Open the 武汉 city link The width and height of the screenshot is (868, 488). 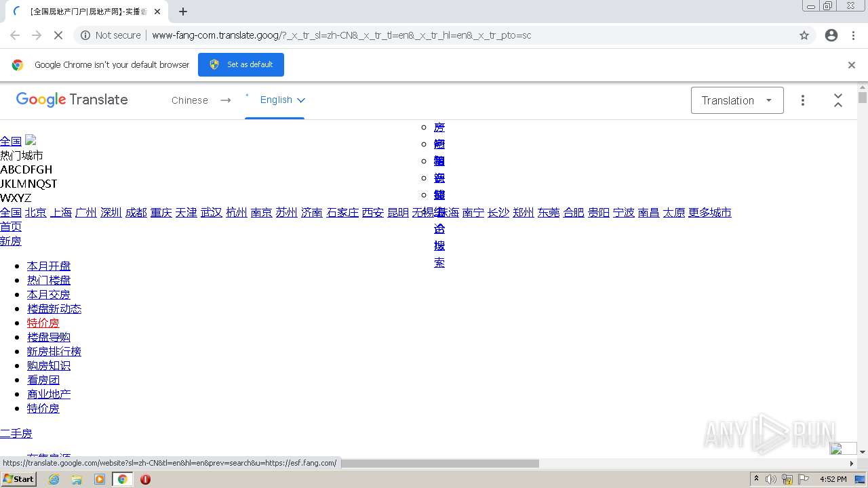tap(212, 212)
